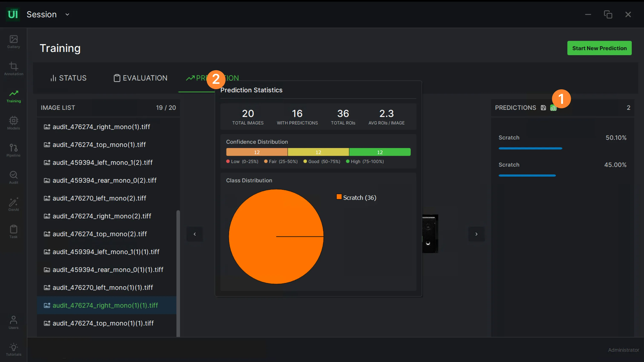Click image icon beside audit_476270_left_mono(2).tiff

pyautogui.click(x=47, y=198)
